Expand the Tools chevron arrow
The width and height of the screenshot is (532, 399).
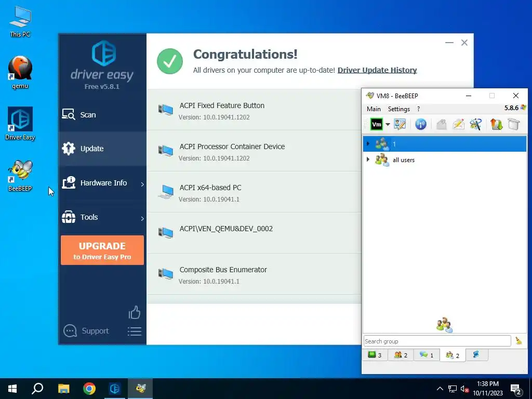pyautogui.click(x=142, y=219)
